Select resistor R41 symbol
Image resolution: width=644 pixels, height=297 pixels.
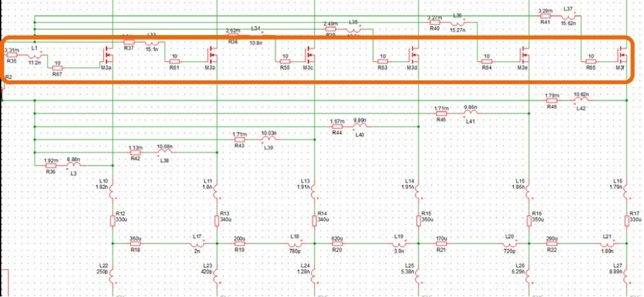coord(545,16)
